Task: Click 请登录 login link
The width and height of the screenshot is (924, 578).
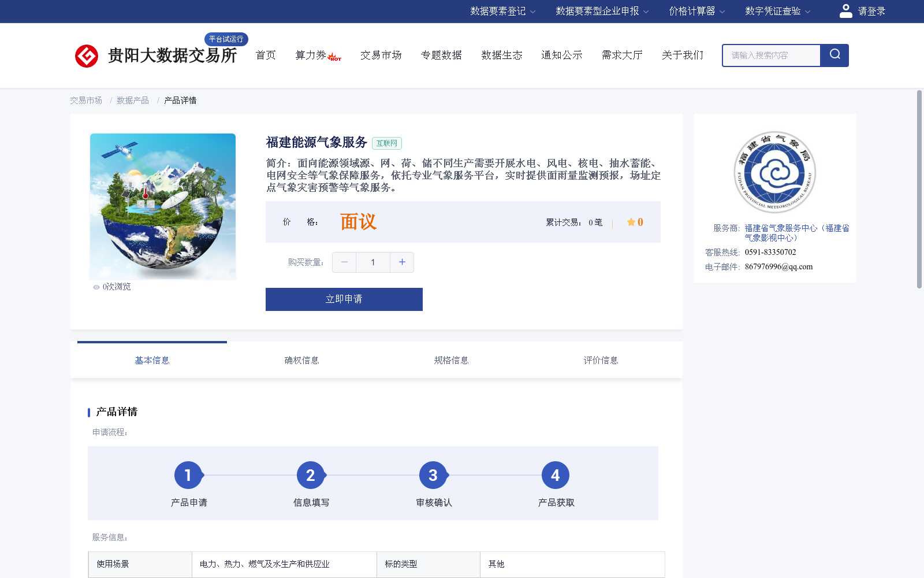Action: (x=871, y=11)
